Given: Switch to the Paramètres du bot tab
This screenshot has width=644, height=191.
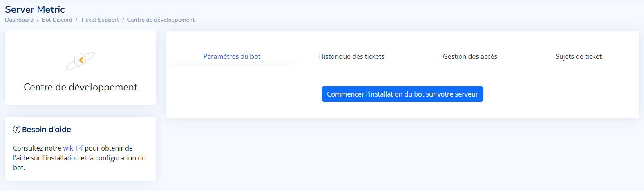Looking at the screenshot, I should point(232,56).
